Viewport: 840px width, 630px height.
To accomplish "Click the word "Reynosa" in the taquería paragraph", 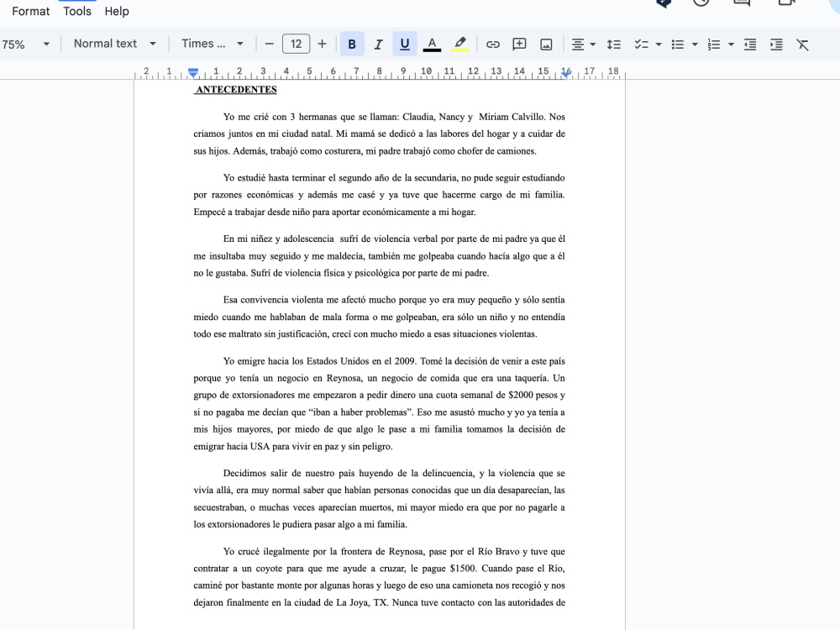I will [344, 378].
